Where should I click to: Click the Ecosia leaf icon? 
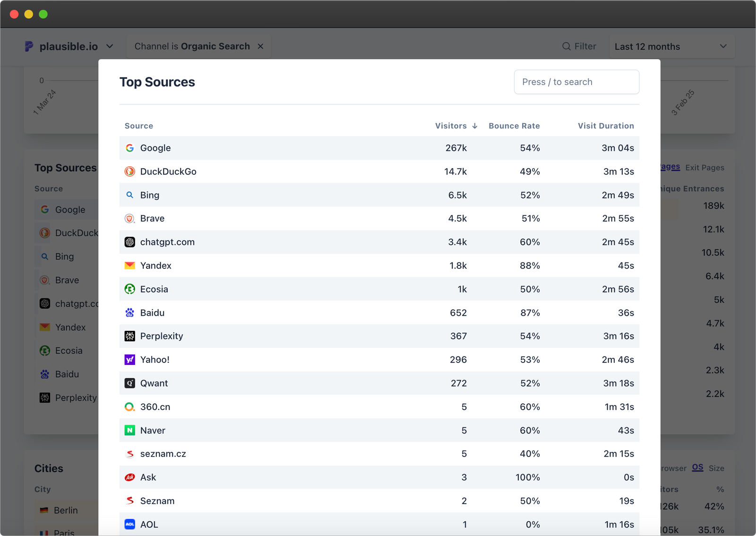[129, 289]
